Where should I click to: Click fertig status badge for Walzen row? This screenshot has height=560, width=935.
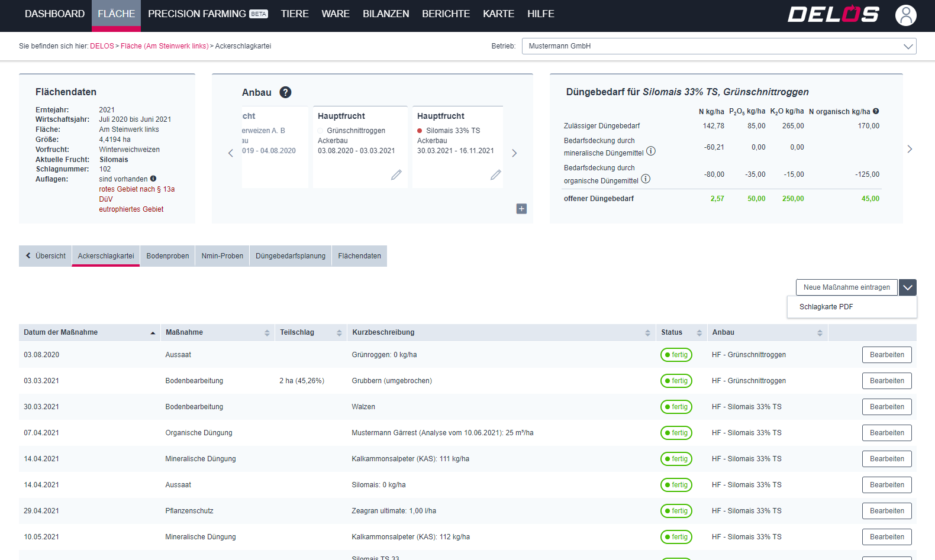tap(676, 407)
